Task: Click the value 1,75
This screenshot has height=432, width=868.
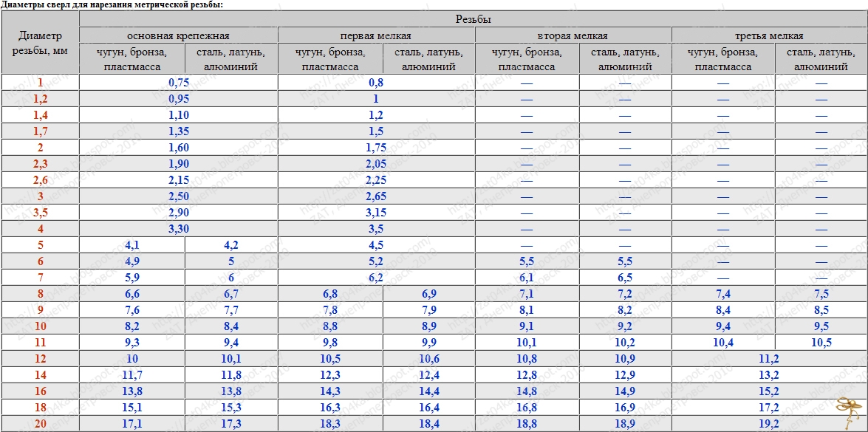Action: click(376, 148)
